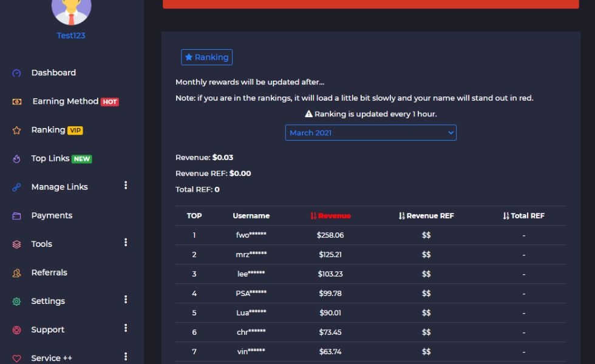Click the Earning Method money icon

(x=17, y=102)
